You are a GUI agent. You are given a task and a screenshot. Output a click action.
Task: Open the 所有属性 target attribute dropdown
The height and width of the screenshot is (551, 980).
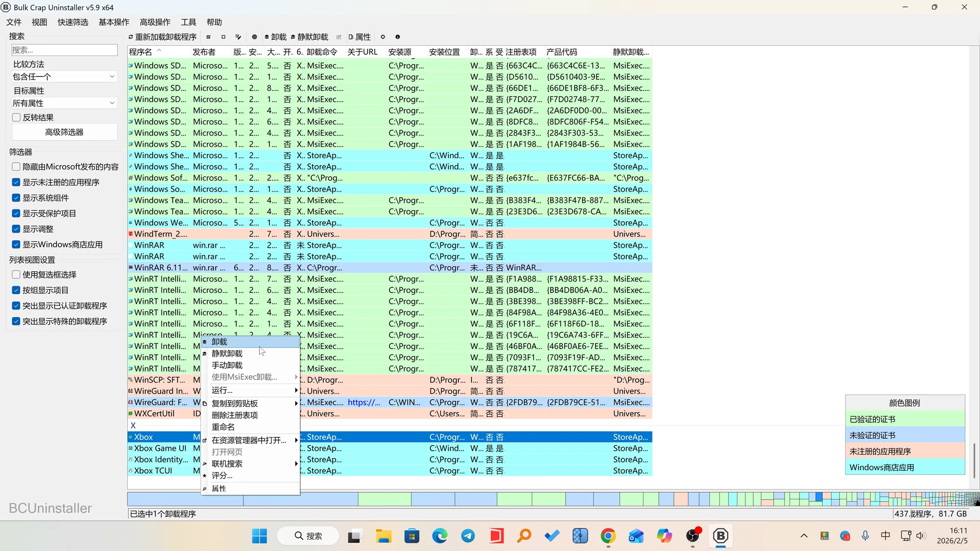pyautogui.click(x=64, y=103)
